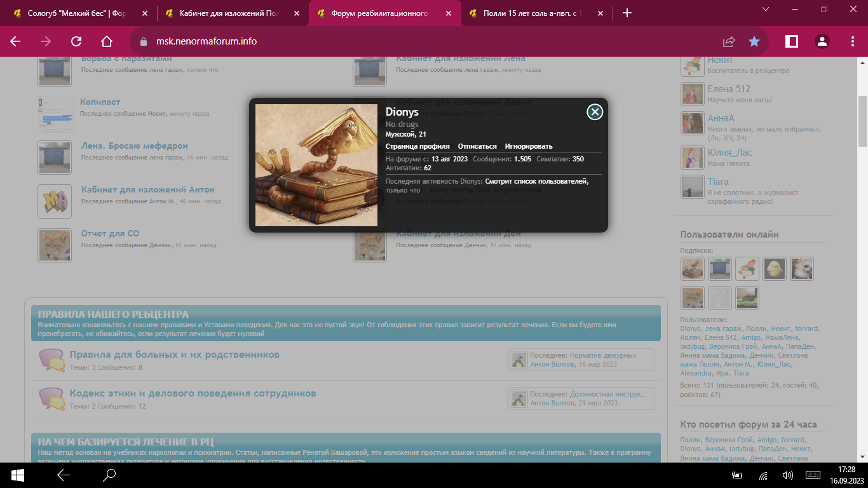The height and width of the screenshot is (488, 868).
Task: Open a new browser tab
Action: [627, 13]
